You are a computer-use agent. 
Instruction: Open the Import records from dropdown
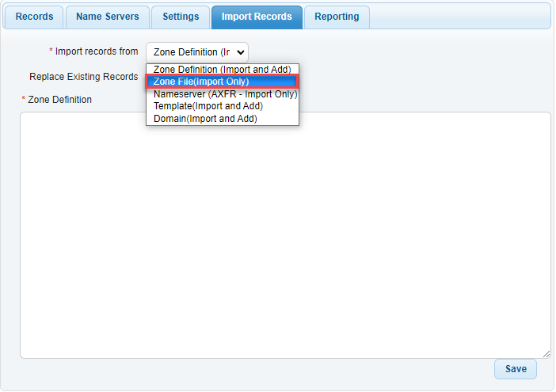(x=197, y=52)
